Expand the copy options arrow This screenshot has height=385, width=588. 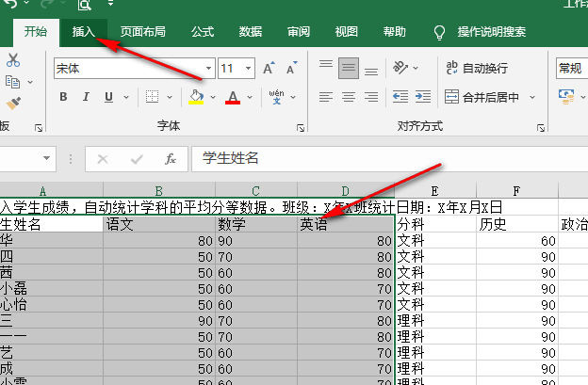tap(30, 82)
